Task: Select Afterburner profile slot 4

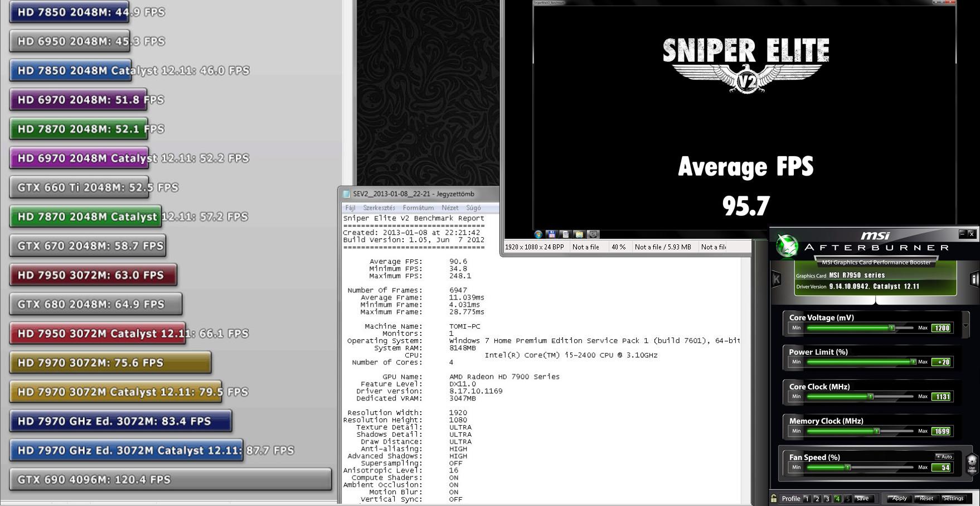Action: 837,499
